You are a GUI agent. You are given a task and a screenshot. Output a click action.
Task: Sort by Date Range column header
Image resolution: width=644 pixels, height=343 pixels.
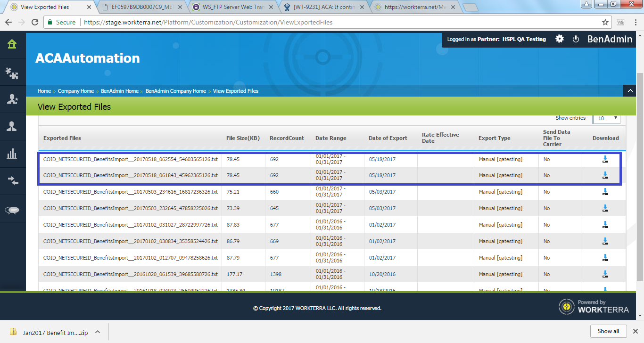pos(331,138)
